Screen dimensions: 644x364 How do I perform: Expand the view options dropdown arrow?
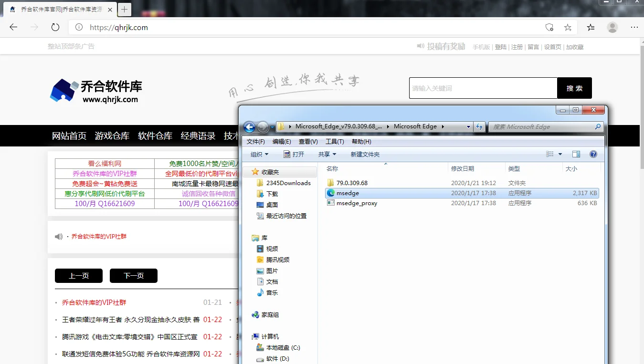click(x=560, y=154)
